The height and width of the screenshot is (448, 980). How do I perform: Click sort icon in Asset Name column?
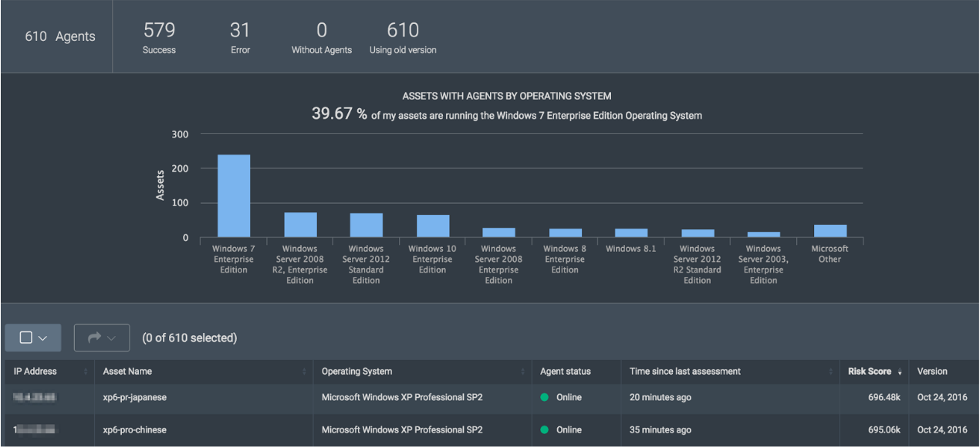(x=304, y=372)
